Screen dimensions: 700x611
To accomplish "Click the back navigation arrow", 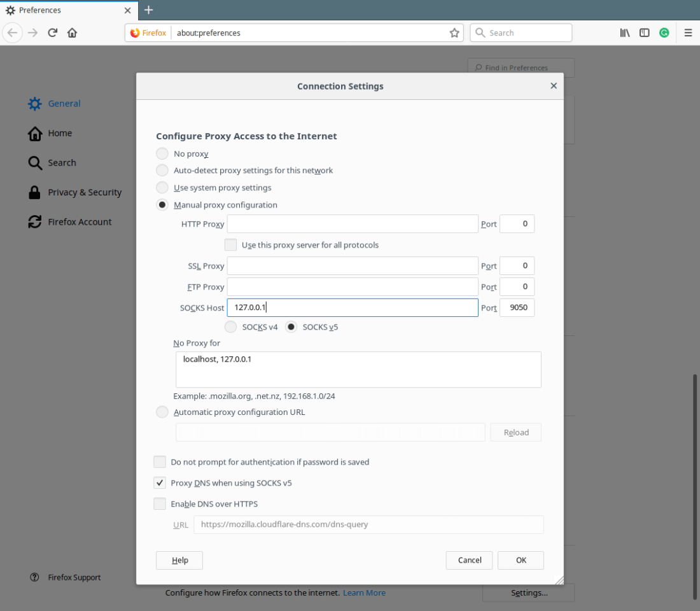I will click(13, 32).
